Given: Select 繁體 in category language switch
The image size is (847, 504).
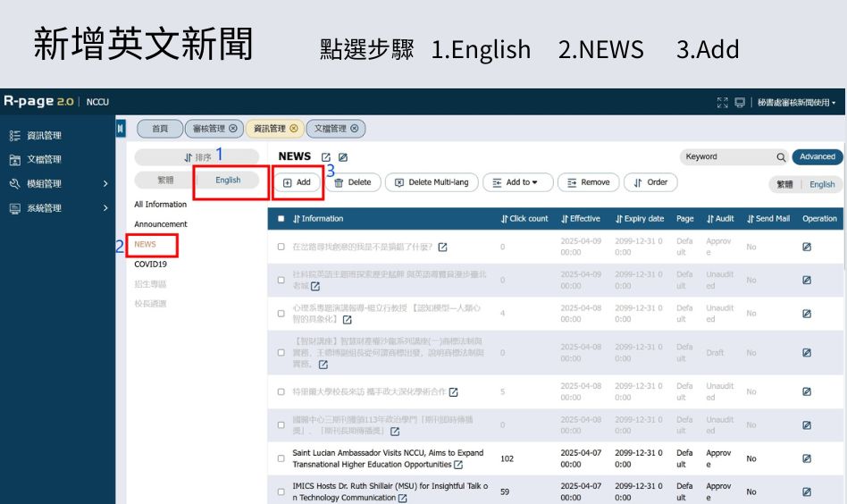Looking at the screenshot, I should click(165, 181).
